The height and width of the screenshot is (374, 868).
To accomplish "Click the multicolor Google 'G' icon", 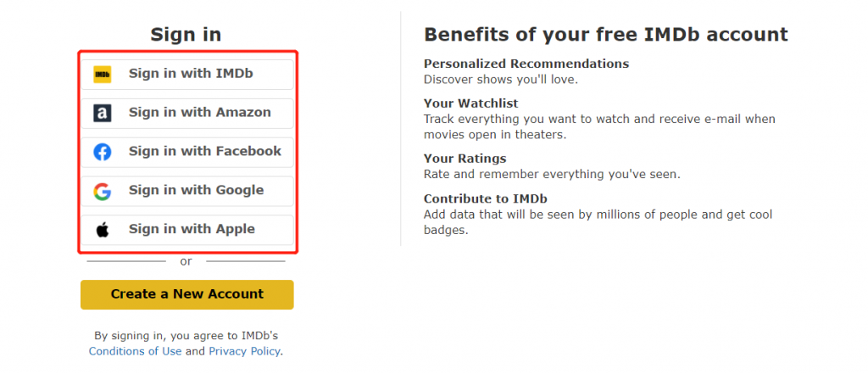I will pyautogui.click(x=103, y=191).
